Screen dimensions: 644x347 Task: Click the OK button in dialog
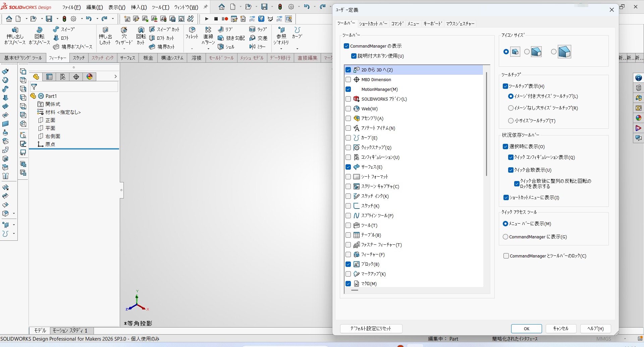[x=526, y=329]
